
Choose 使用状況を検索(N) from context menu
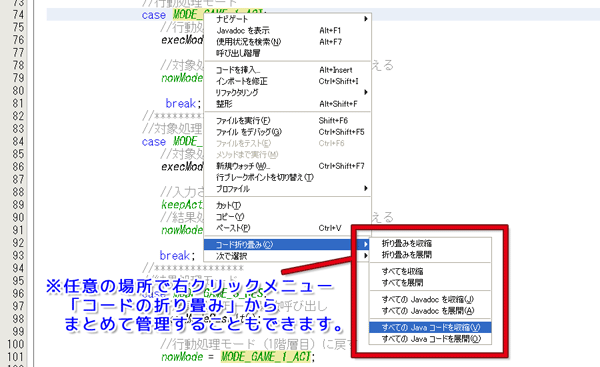tap(287, 42)
